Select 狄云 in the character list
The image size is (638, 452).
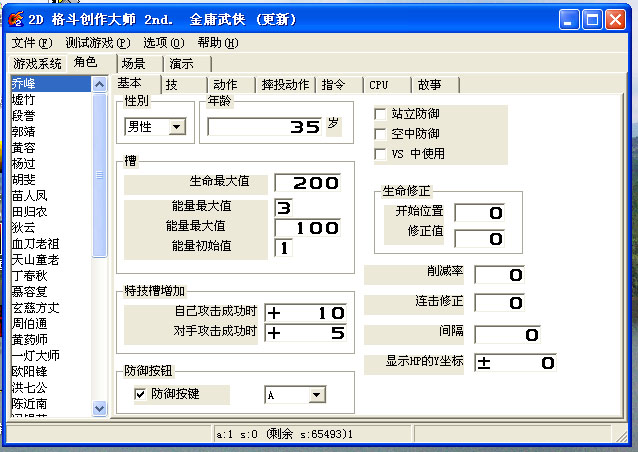pyautogui.click(x=50, y=227)
